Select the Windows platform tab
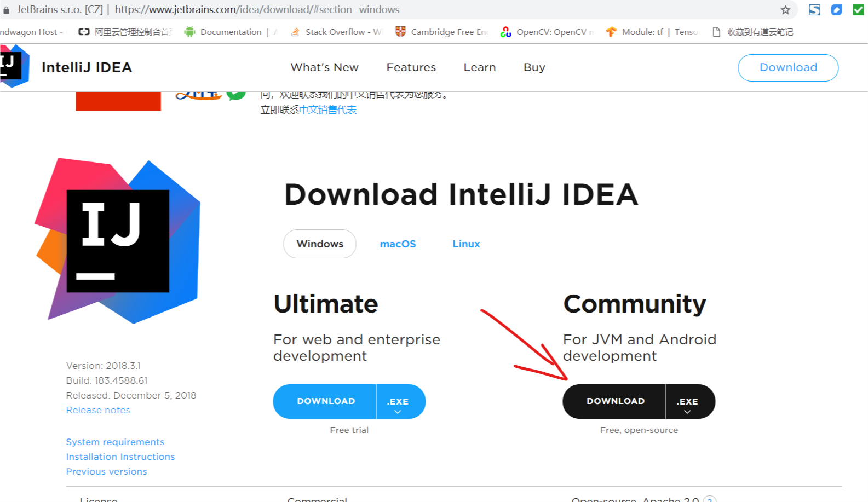The height and width of the screenshot is (502, 868). pyautogui.click(x=320, y=244)
